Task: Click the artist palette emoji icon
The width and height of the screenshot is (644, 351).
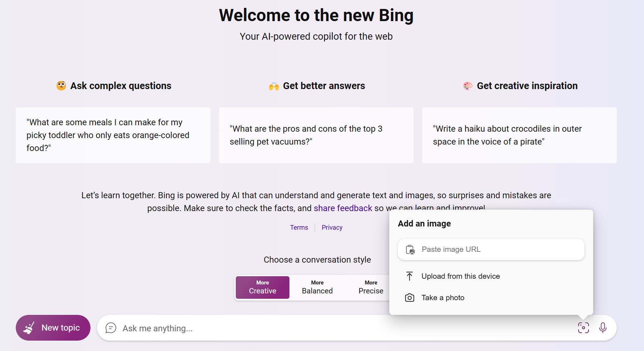Action: [x=468, y=86]
